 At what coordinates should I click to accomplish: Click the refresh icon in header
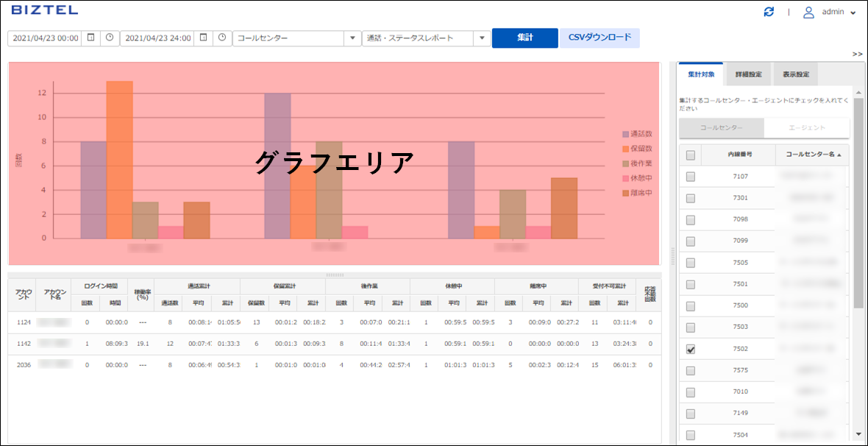[769, 13]
